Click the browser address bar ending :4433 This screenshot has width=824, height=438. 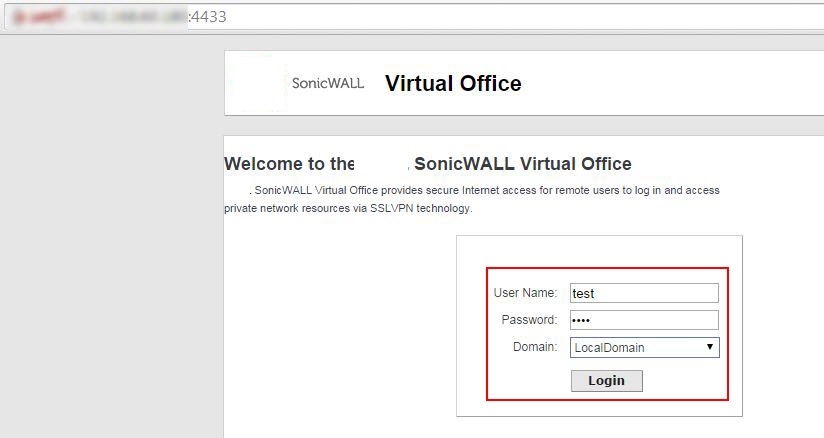coord(414,17)
